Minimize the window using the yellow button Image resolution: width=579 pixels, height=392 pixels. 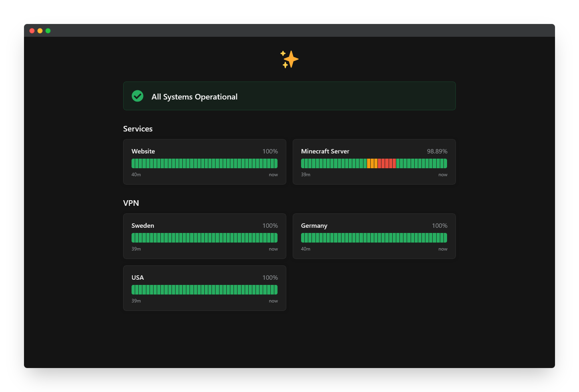coord(40,31)
